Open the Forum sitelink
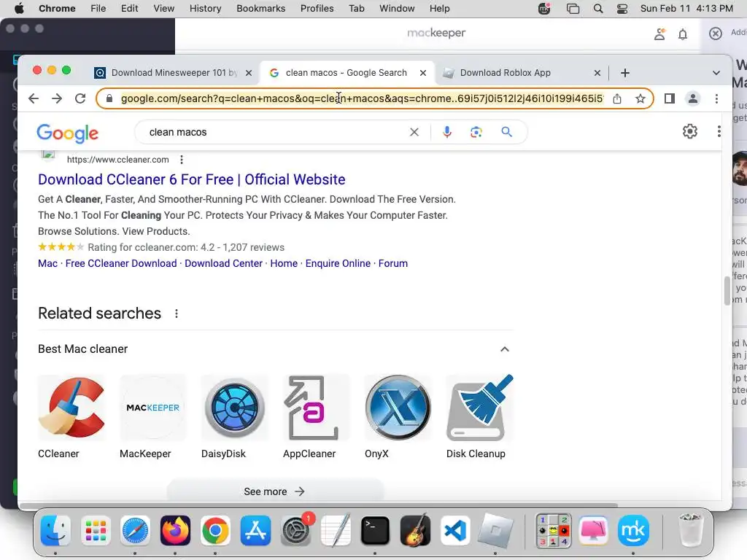The width and height of the screenshot is (747, 560). pos(393,263)
